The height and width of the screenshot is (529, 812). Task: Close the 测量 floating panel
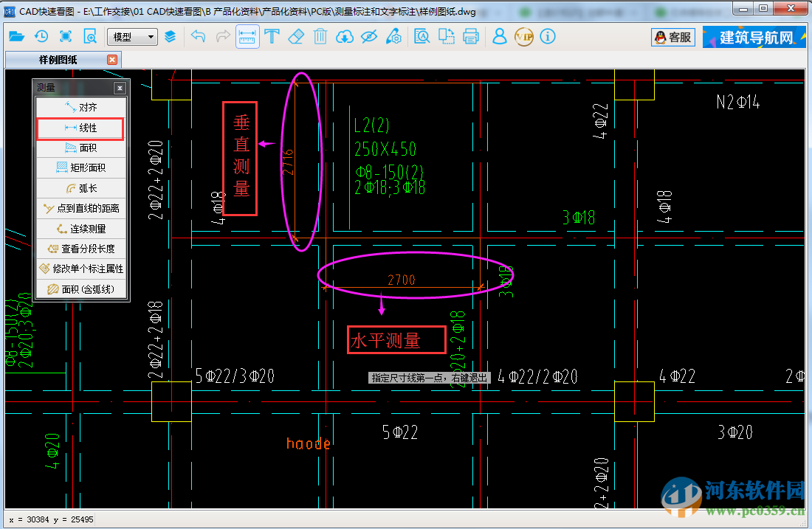[120, 88]
